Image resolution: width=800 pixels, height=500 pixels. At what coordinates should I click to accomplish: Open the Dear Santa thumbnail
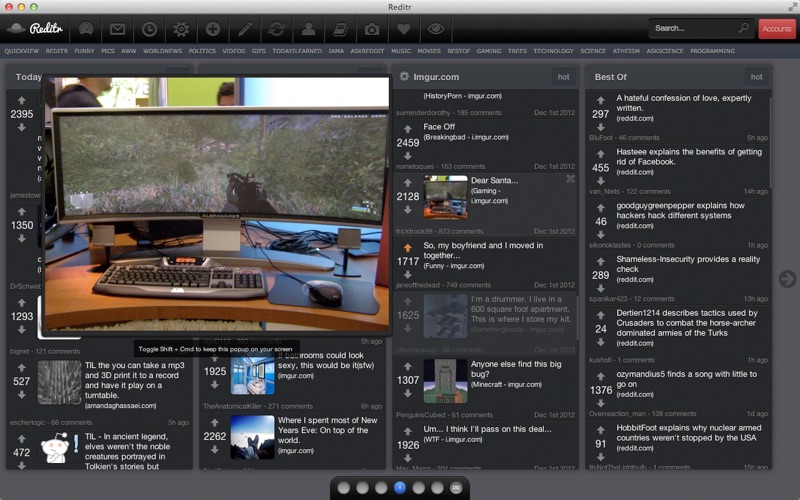coord(445,197)
